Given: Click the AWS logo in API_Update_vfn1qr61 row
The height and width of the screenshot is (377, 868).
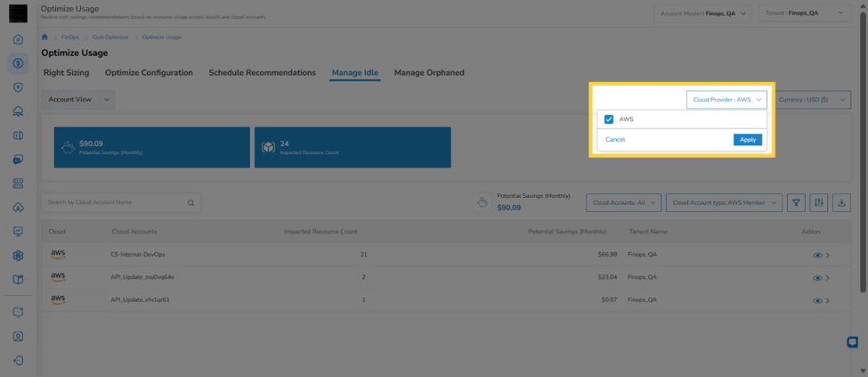Looking at the screenshot, I should 58,299.
